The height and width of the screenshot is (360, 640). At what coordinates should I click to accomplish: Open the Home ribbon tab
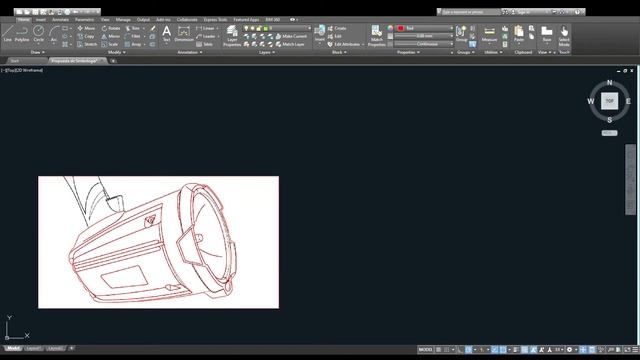(x=24, y=19)
